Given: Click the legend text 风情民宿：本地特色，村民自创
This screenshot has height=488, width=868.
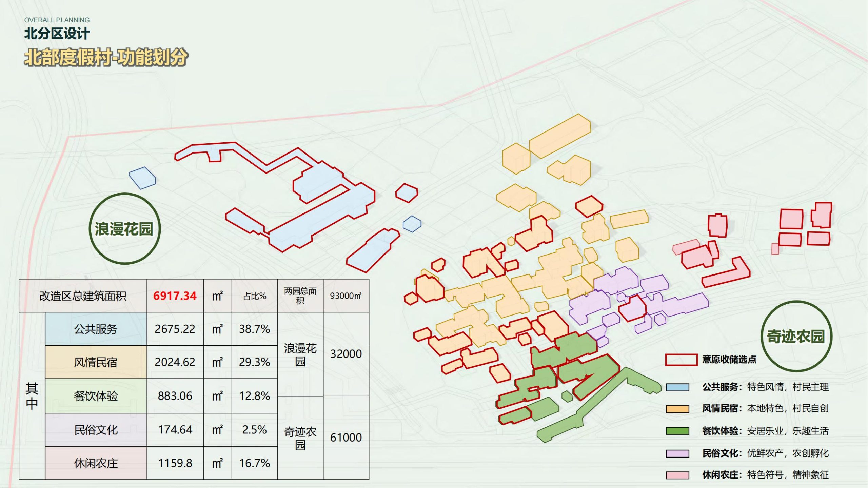Looking at the screenshot, I should coord(765,408).
